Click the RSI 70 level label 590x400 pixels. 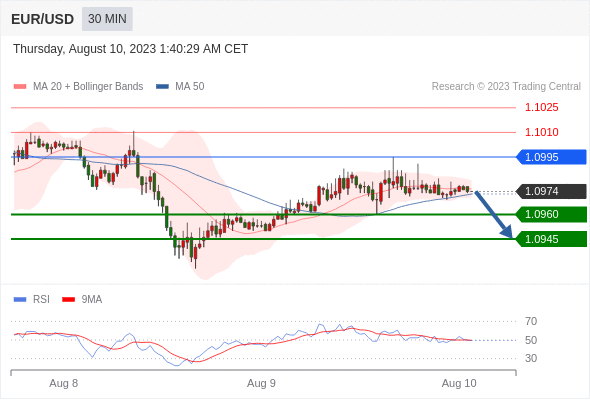[x=531, y=321]
